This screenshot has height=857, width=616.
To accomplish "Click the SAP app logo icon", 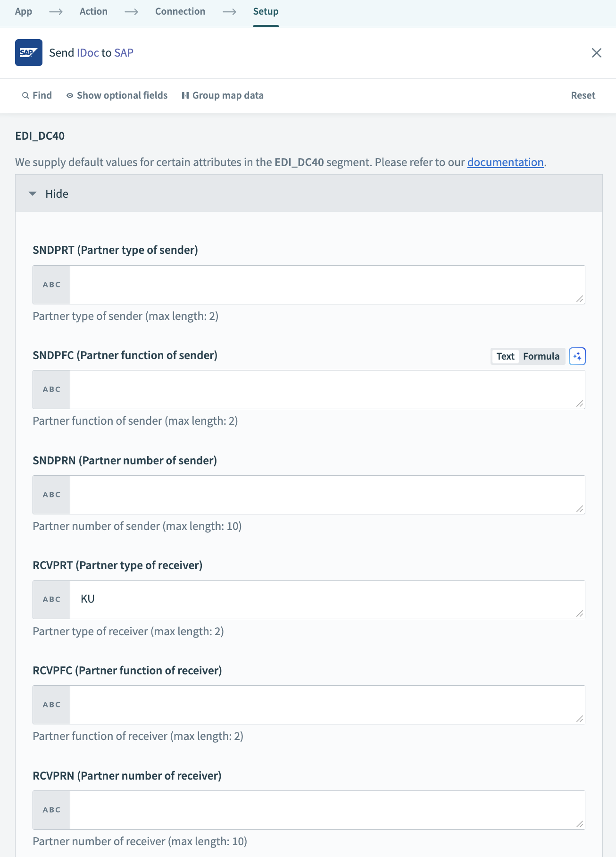I will click(29, 52).
